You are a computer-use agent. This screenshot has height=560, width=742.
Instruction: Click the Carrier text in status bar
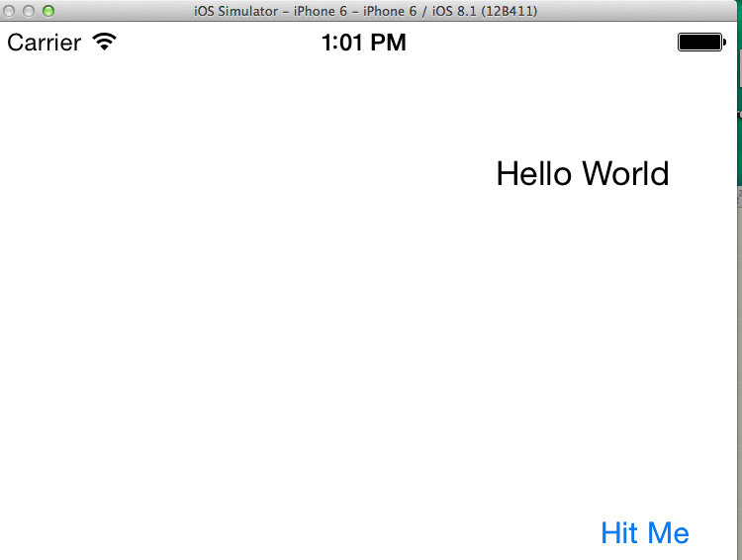(44, 43)
